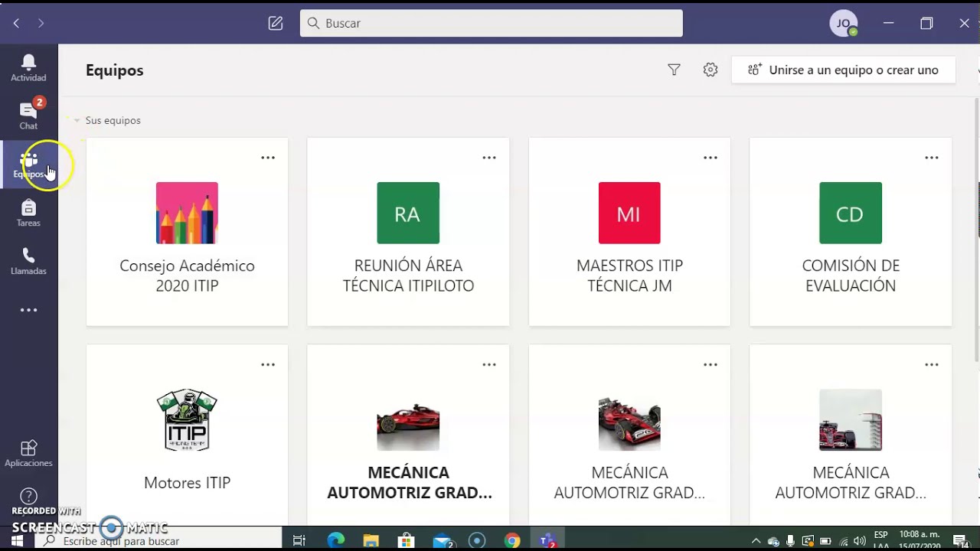The height and width of the screenshot is (551, 980).
Task: Open Microsoft Store from taskbar
Action: tap(407, 541)
